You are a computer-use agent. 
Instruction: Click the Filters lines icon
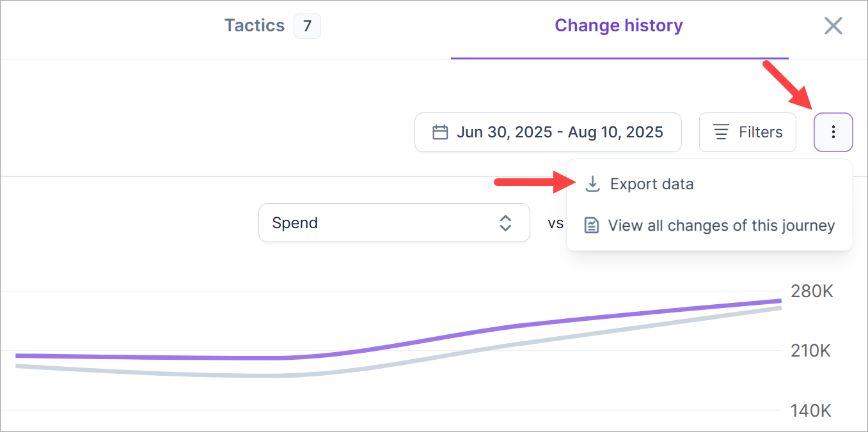[722, 132]
